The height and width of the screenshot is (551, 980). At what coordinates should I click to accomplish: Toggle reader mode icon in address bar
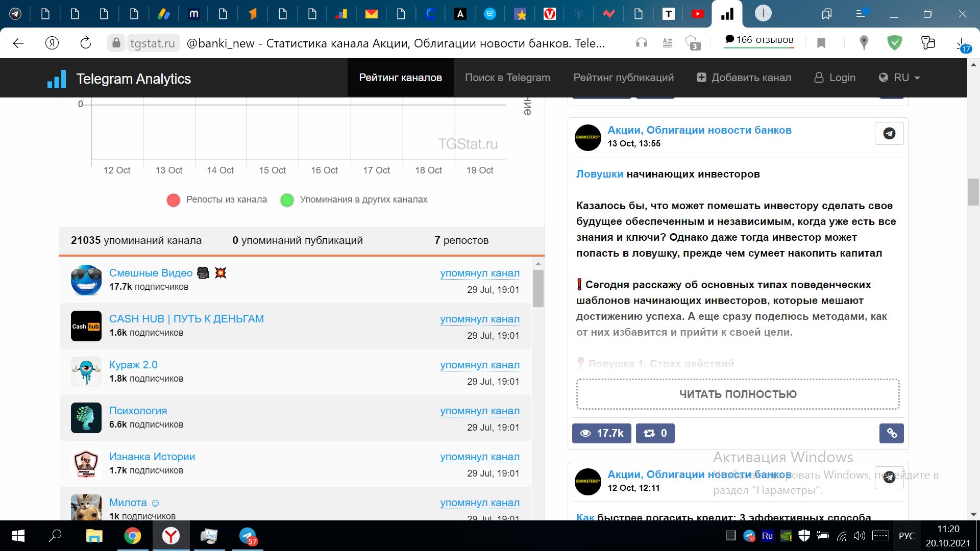click(667, 43)
